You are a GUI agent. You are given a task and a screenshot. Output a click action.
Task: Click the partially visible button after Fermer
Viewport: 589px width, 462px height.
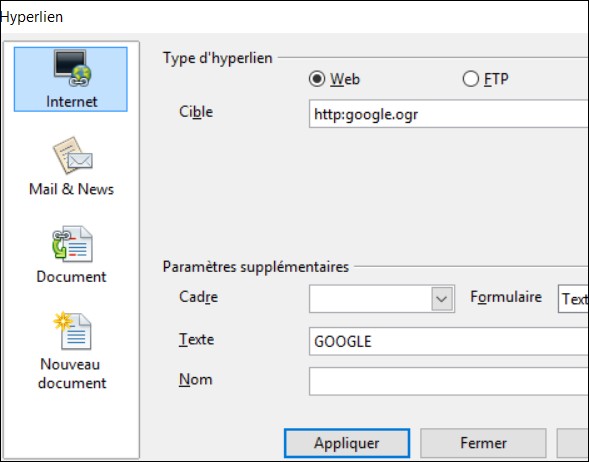573,443
